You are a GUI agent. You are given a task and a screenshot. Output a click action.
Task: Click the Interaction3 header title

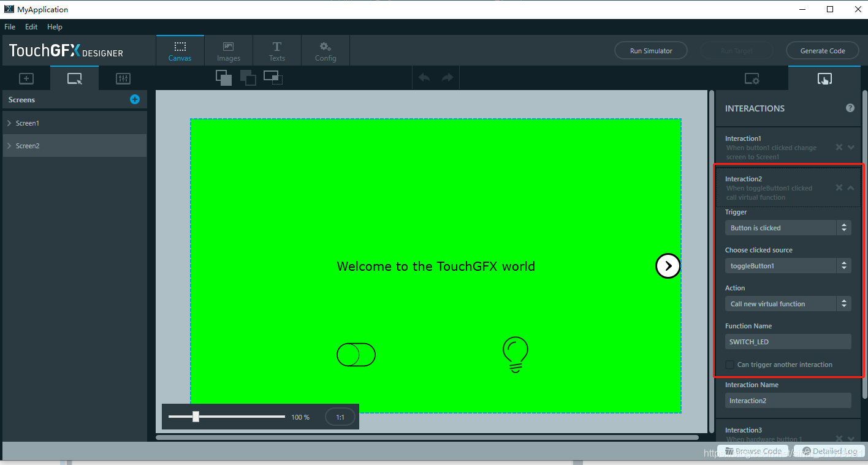coord(743,430)
